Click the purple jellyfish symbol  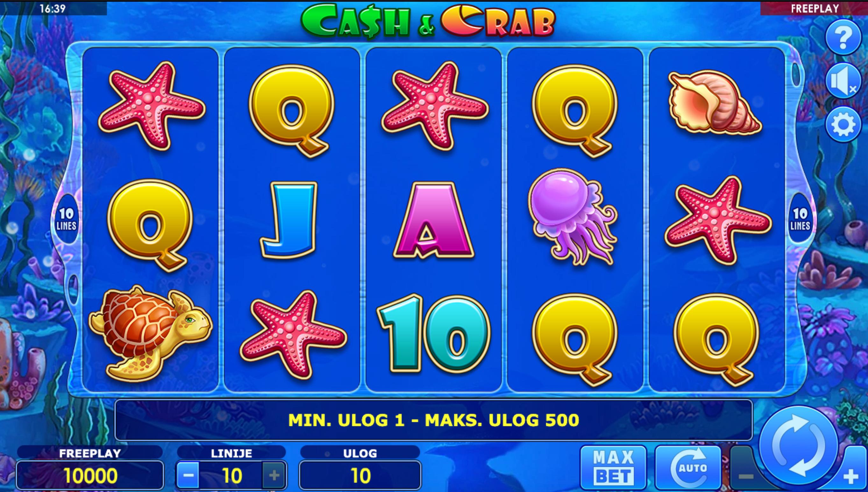click(x=573, y=217)
